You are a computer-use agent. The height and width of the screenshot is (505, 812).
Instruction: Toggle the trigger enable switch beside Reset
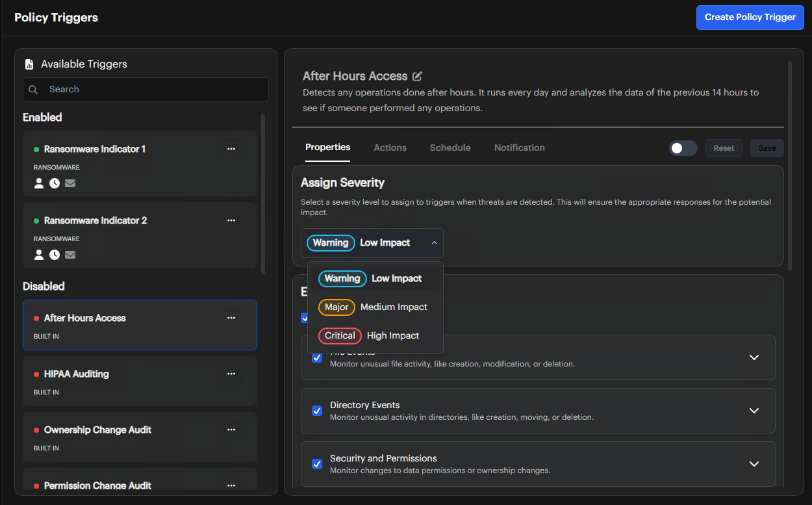[683, 148]
